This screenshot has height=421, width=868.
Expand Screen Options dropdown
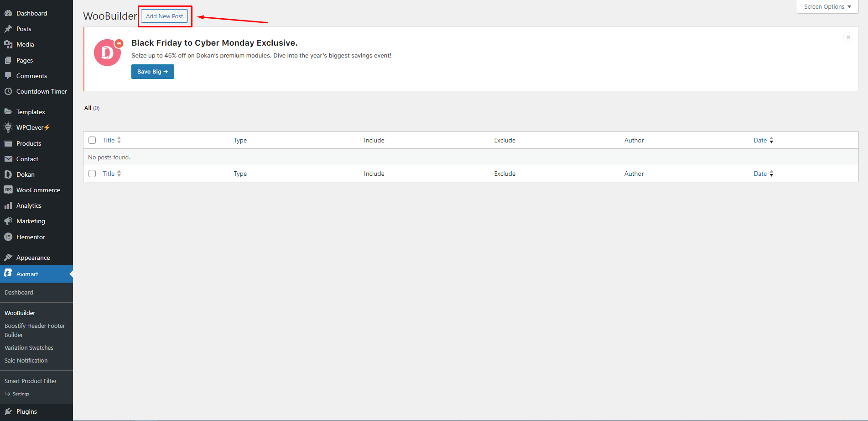(x=827, y=7)
